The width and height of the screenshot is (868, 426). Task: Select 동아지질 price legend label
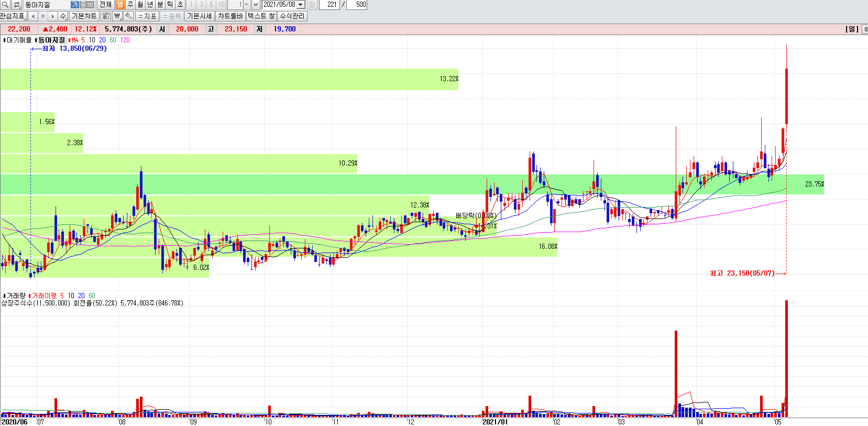tap(52, 40)
